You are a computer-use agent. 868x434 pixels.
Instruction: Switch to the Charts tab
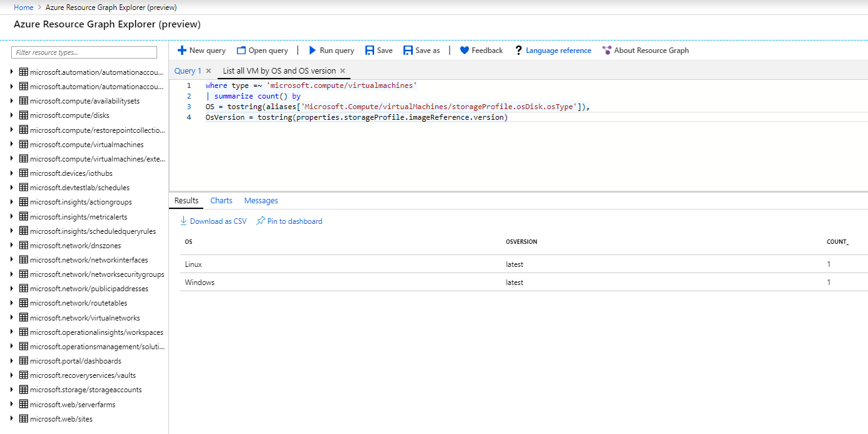tap(221, 201)
